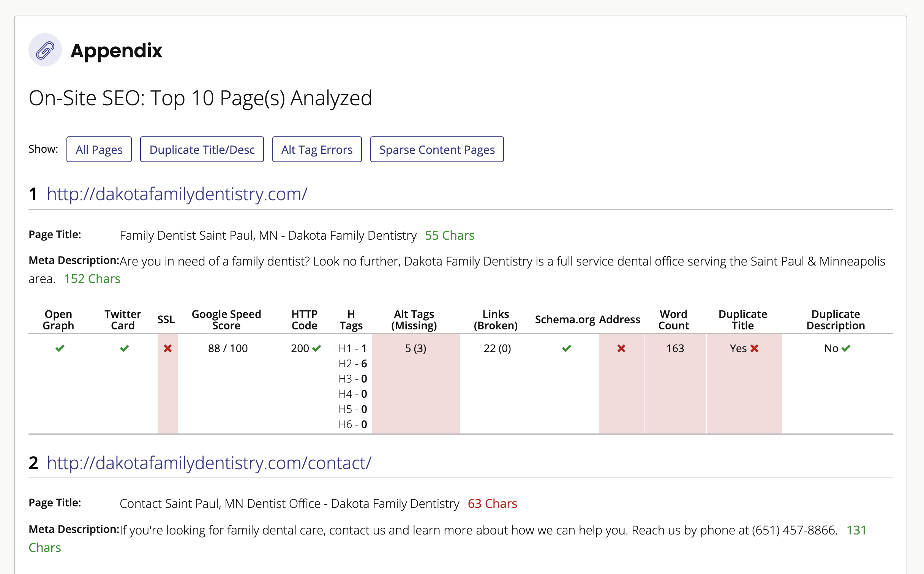Click the SSL column header
This screenshot has width=924, height=574.
point(166,319)
